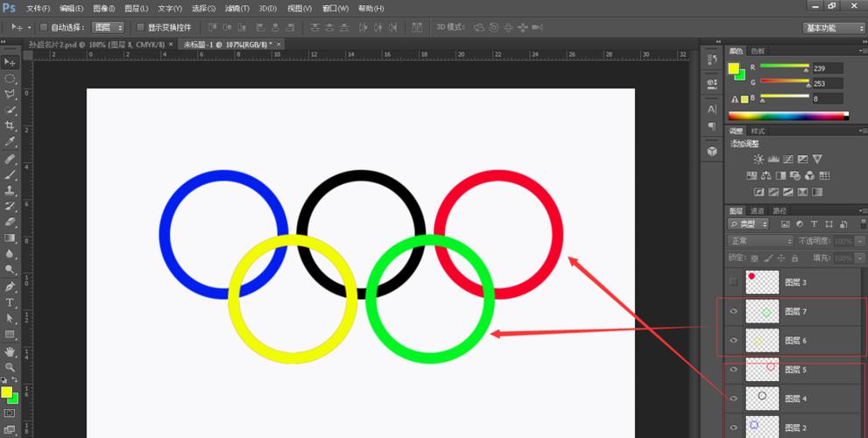Open the 文件(F) menu
The width and height of the screenshot is (868, 438).
click(39, 9)
